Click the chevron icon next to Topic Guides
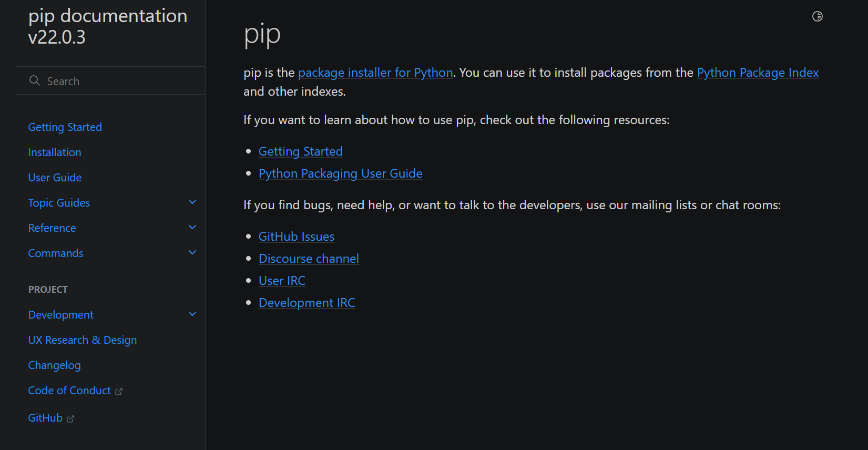This screenshot has height=450, width=868. 192,202
